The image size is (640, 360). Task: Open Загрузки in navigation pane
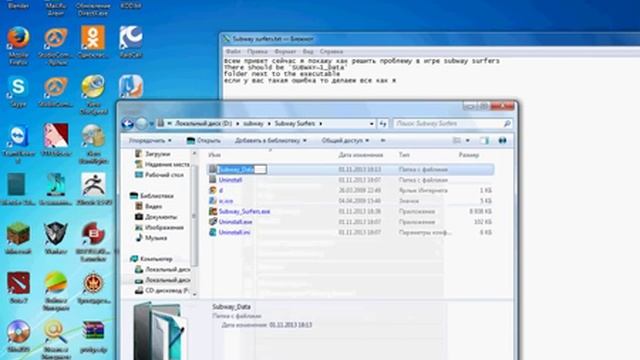[157, 154]
